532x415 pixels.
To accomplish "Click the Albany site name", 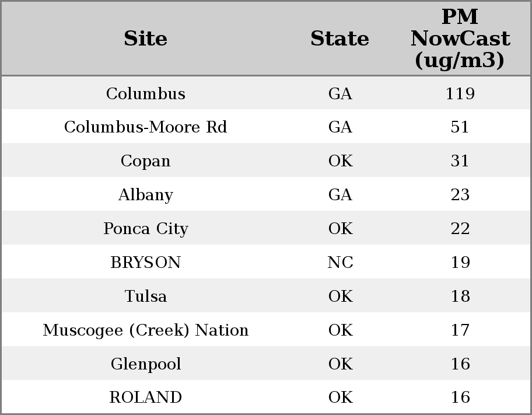I will pyautogui.click(x=146, y=195).
